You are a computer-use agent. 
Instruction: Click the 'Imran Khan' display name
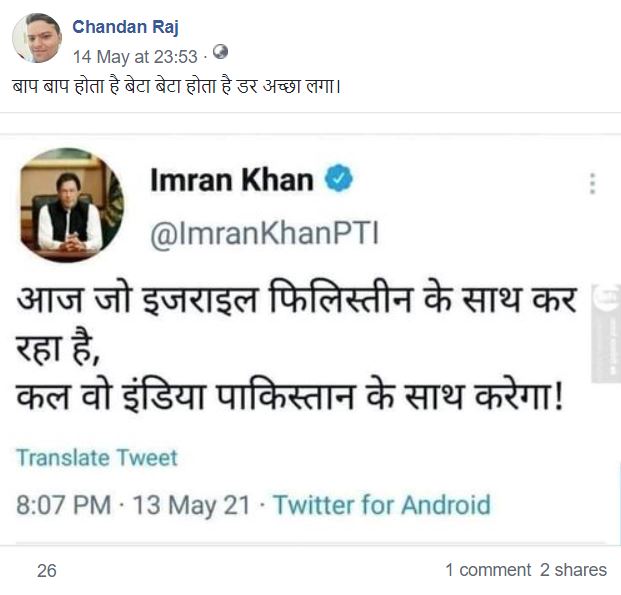point(231,180)
